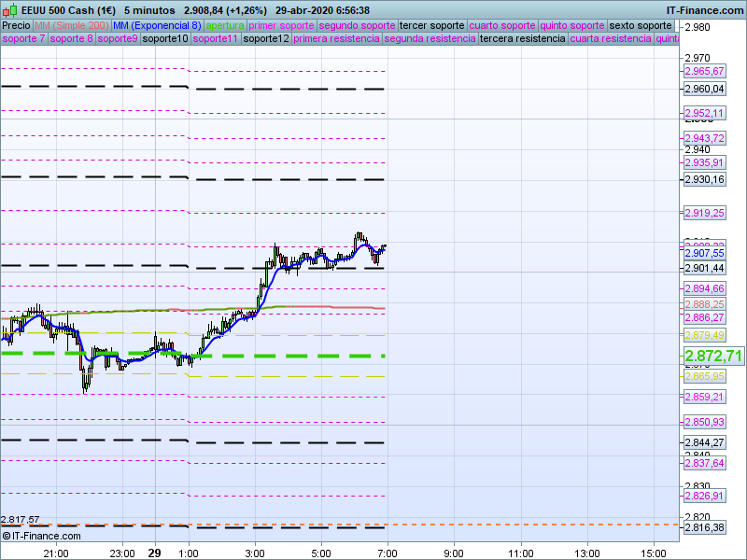Click the green 2.872,71 price tag

713,356
